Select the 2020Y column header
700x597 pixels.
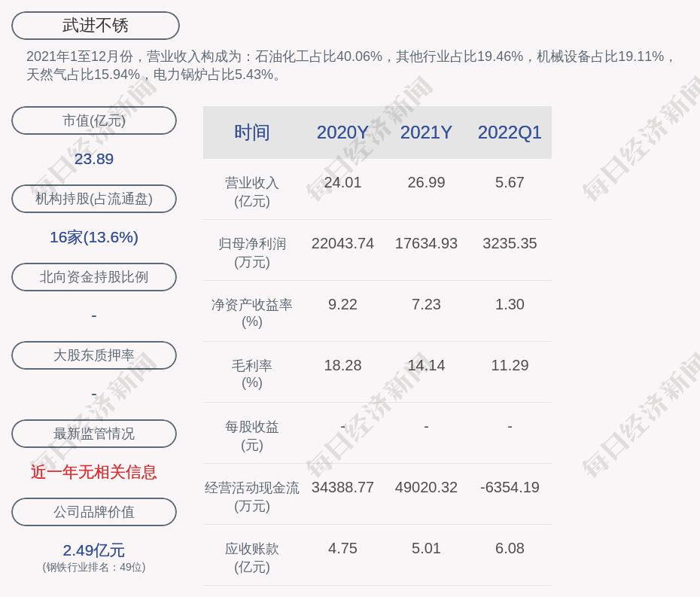pyautogui.click(x=342, y=132)
